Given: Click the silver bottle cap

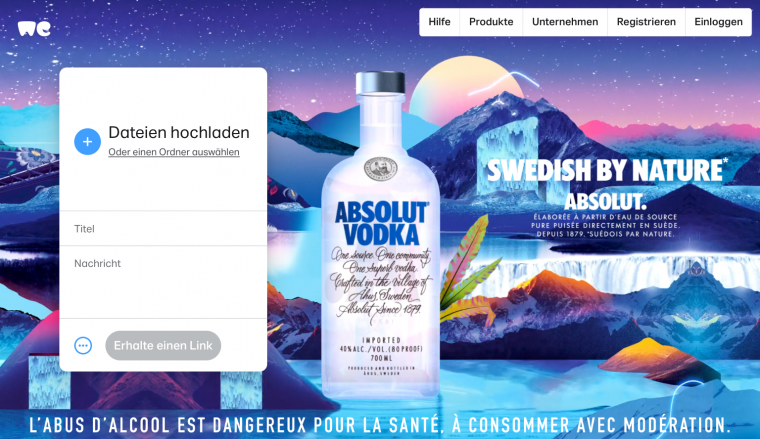Looking at the screenshot, I should pos(380,82).
